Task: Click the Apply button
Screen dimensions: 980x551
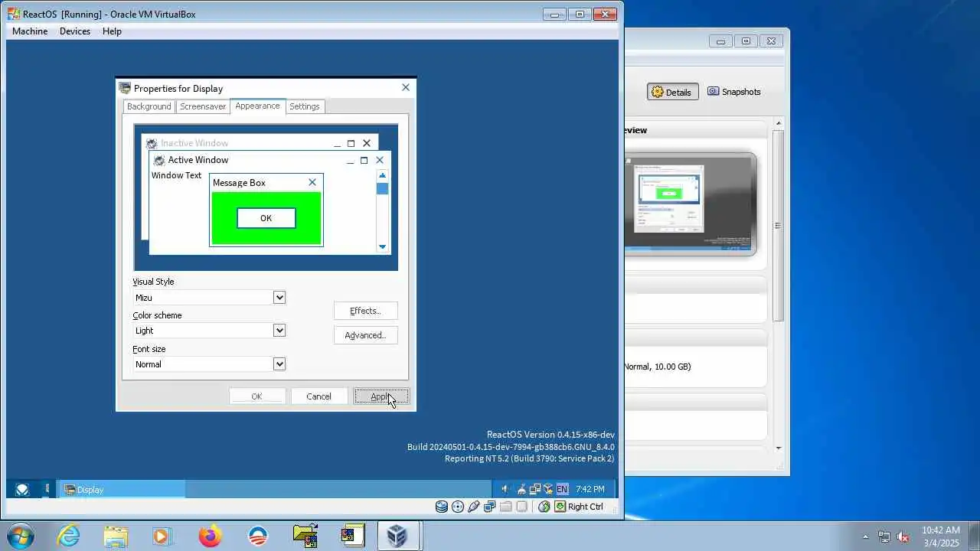Action: click(x=381, y=396)
